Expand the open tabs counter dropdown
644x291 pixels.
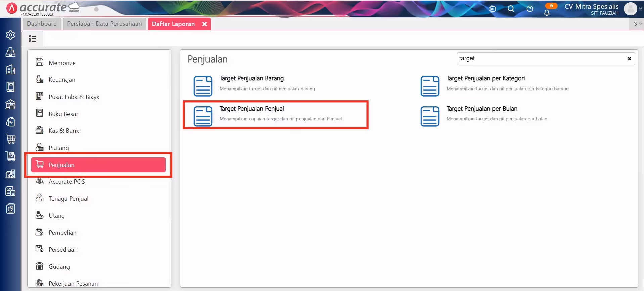638,24
